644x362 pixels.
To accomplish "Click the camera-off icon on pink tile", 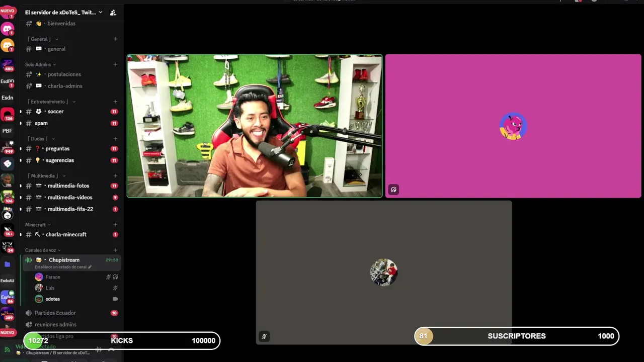I will pyautogui.click(x=393, y=190).
